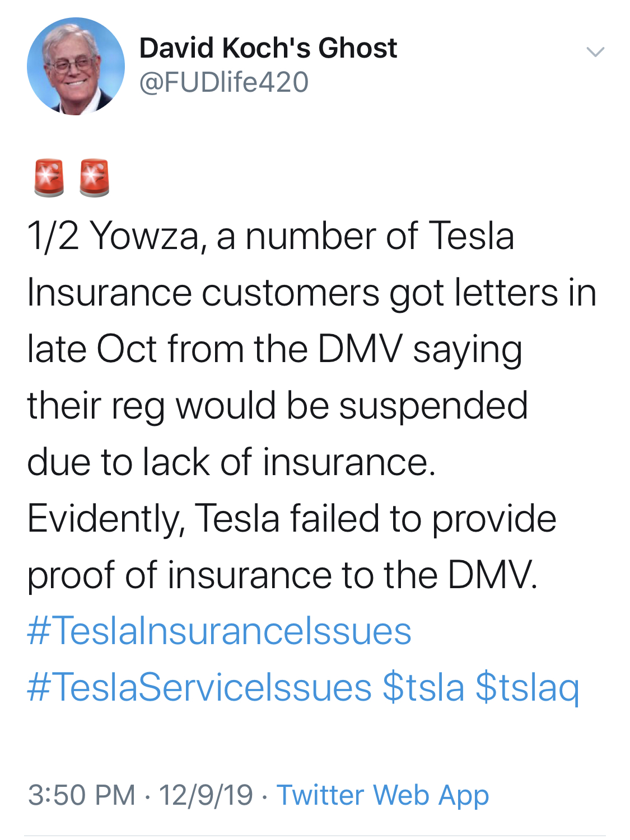Click the line 'proof of insurance to the DMV.'
The height and width of the screenshot is (840, 630).
coord(282,576)
